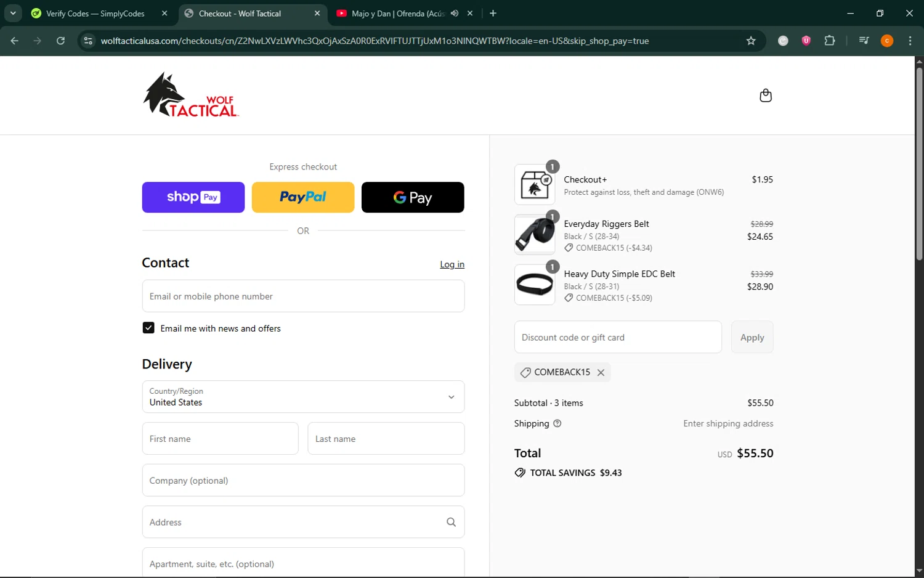Open Chrome three-dot menu
This screenshot has height=578, width=924.
coord(910,41)
